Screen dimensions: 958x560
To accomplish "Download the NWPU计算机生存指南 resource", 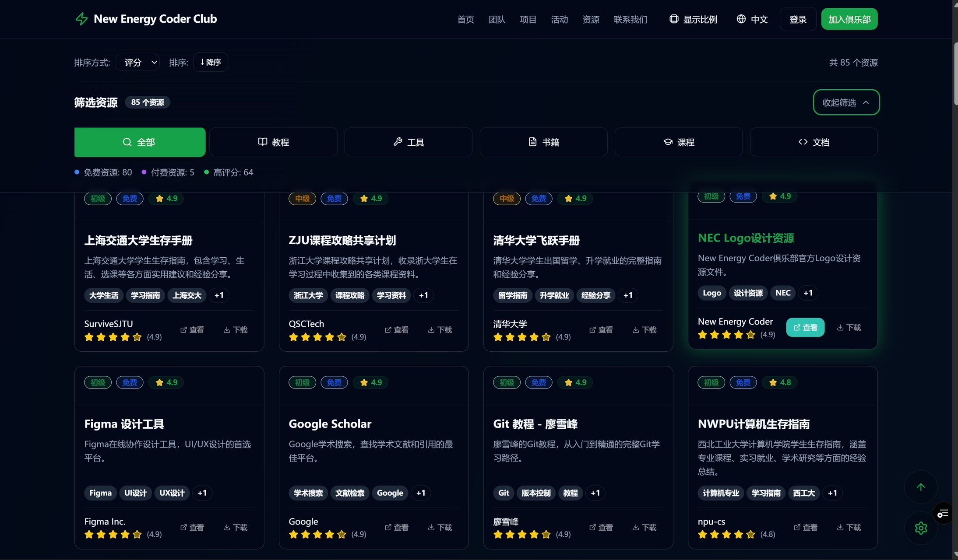I will click(x=849, y=528).
